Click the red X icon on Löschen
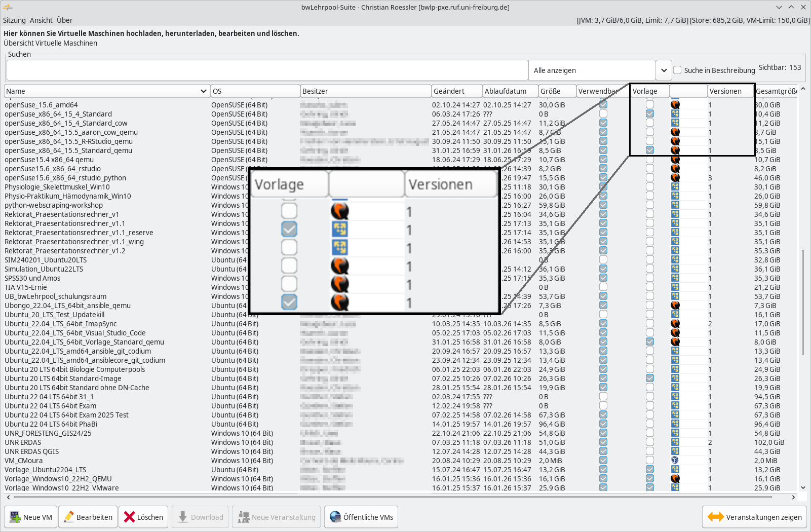 click(129, 517)
